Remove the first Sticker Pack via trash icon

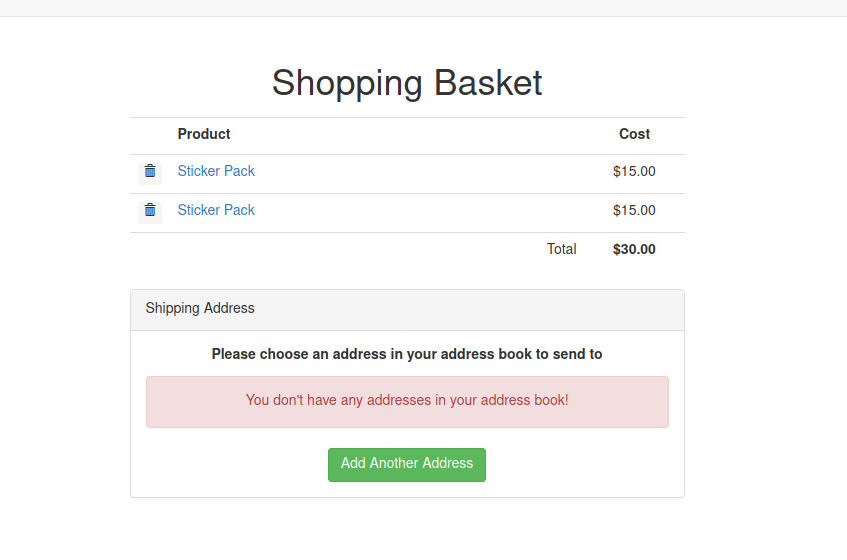150,172
